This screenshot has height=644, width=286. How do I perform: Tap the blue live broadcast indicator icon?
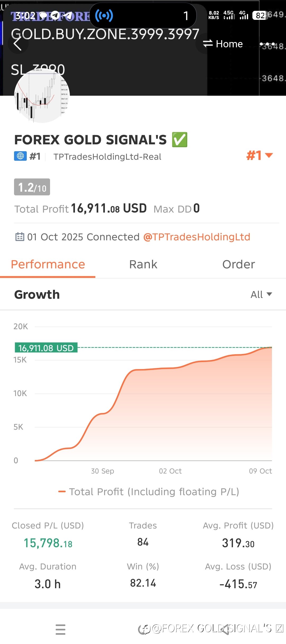click(104, 16)
